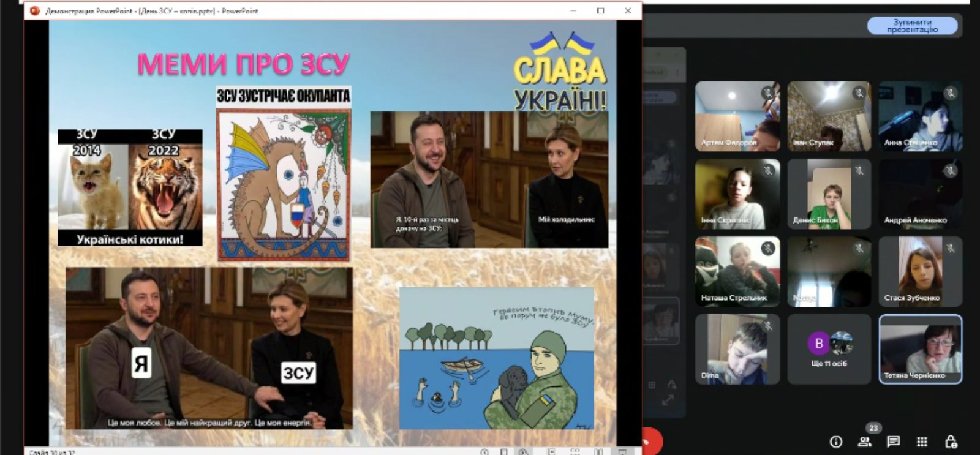
Task: Click Зупинити презентацію button
Action: pyautogui.click(x=912, y=26)
